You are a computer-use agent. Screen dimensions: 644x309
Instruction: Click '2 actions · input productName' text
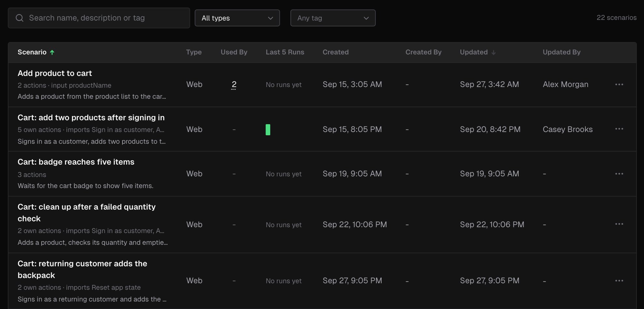click(64, 85)
